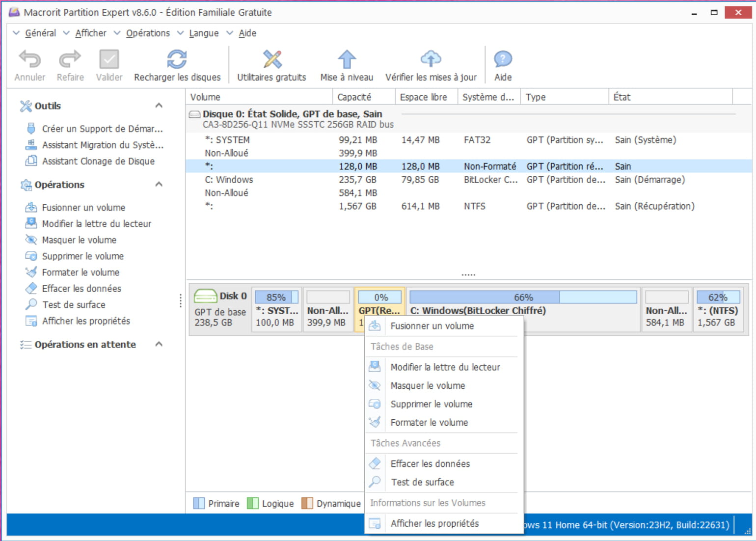Screen dimensions: 756x541
Task: Check updates via Vérifier les mises à jour
Action: (431, 59)
